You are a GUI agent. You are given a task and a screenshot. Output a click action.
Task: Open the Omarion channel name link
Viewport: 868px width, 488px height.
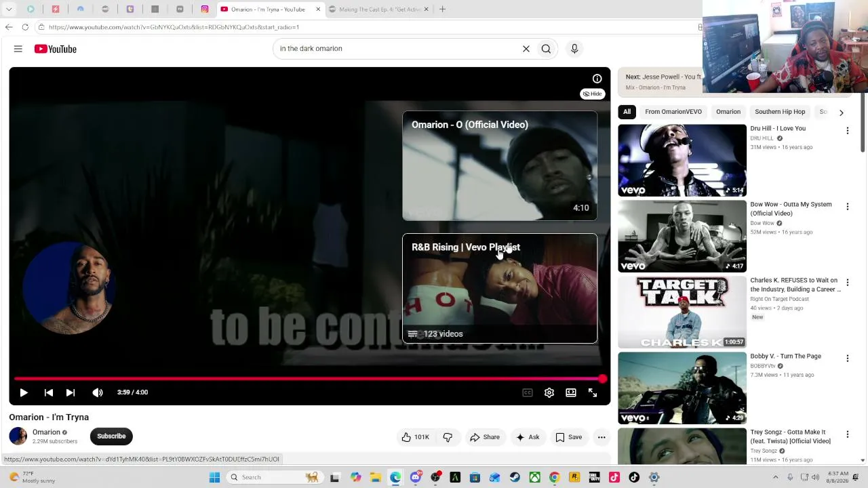coord(46,432)
